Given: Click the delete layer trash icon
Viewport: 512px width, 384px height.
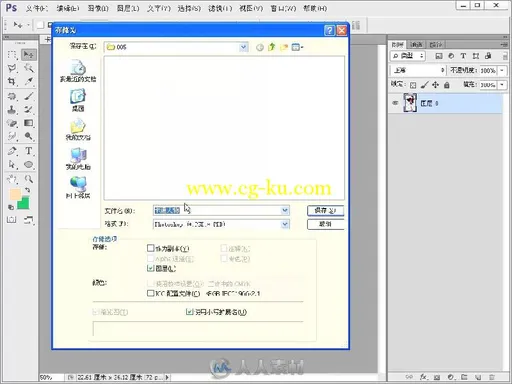Looking at the screenshot, I should click(491, 377).
